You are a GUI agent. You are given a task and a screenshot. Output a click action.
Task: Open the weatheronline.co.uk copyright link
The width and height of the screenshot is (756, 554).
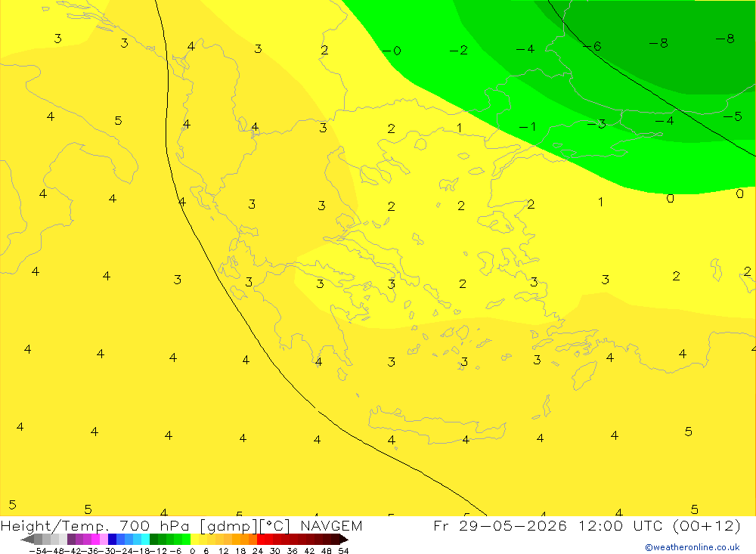pyautogui.click(x=692, y=547)
